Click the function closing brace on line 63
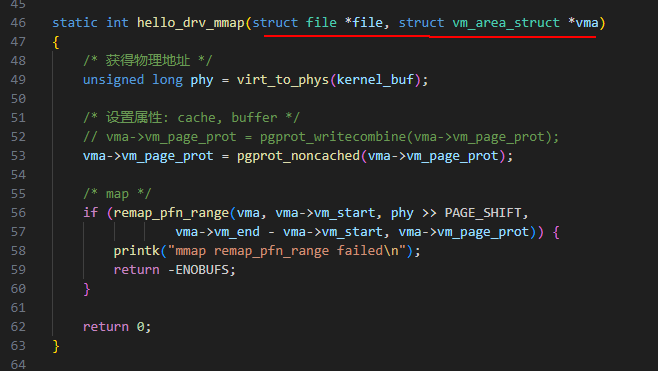Image resolution: width=658 pixels, height=371 pixels. [56, 346]
